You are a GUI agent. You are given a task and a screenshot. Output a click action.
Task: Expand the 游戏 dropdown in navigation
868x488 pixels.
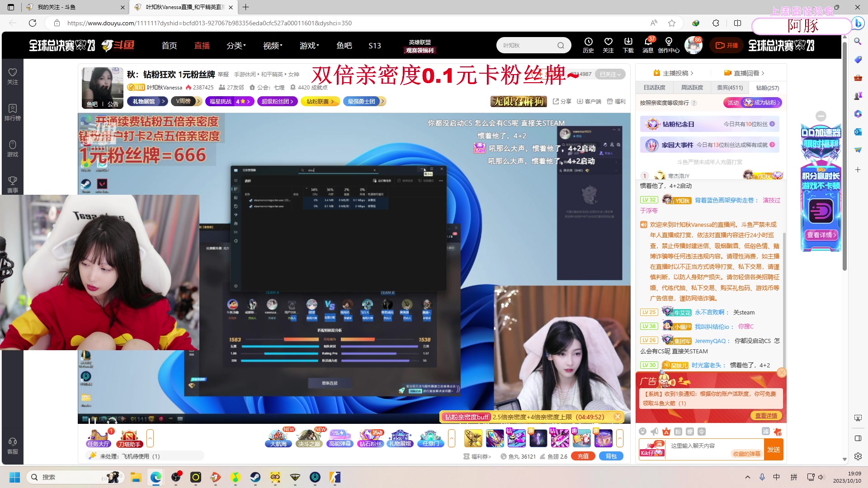pyautogui.click(x=309, y=46)
